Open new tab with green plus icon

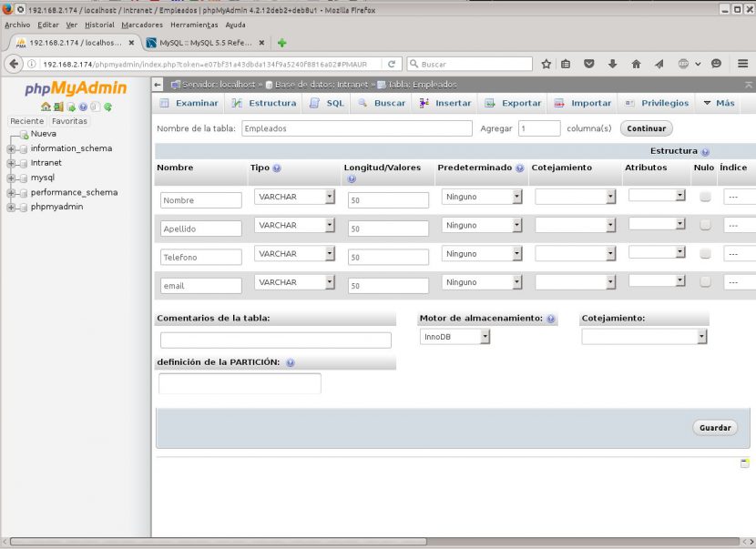[282, 43]
